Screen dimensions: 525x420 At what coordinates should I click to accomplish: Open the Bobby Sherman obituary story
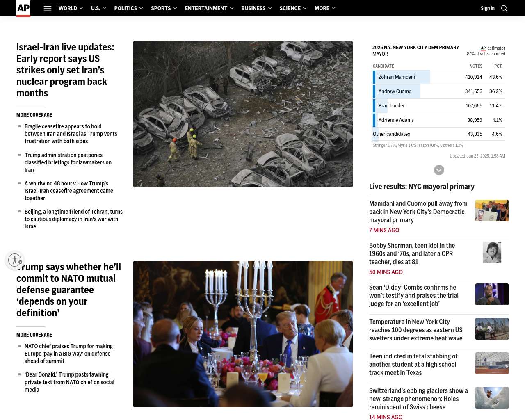412,253
